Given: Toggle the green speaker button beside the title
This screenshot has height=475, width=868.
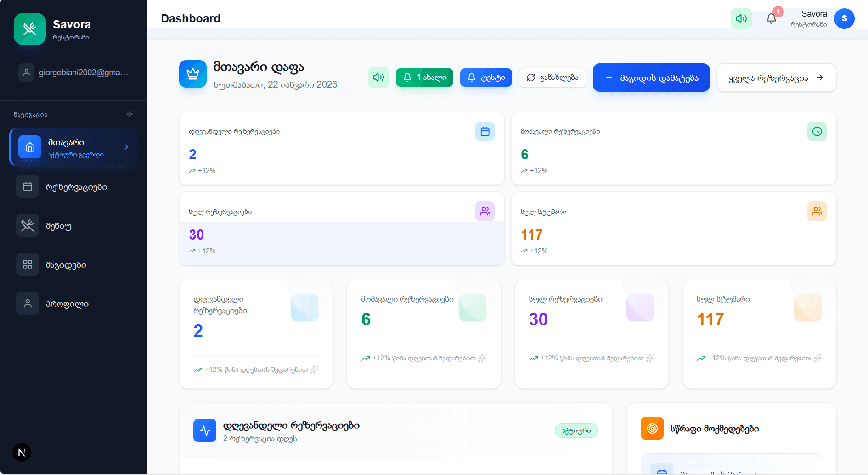Looking at the screenshot, I should click(378, 78).
